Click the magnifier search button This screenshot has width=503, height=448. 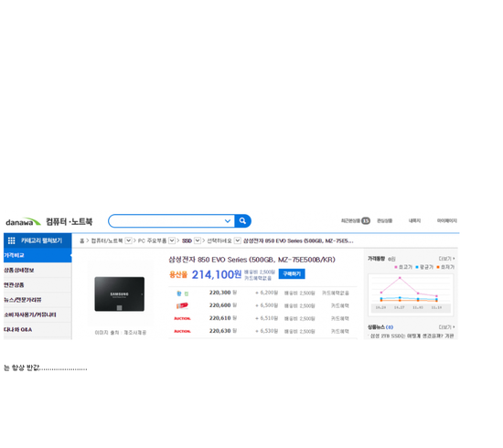[242, 221]
